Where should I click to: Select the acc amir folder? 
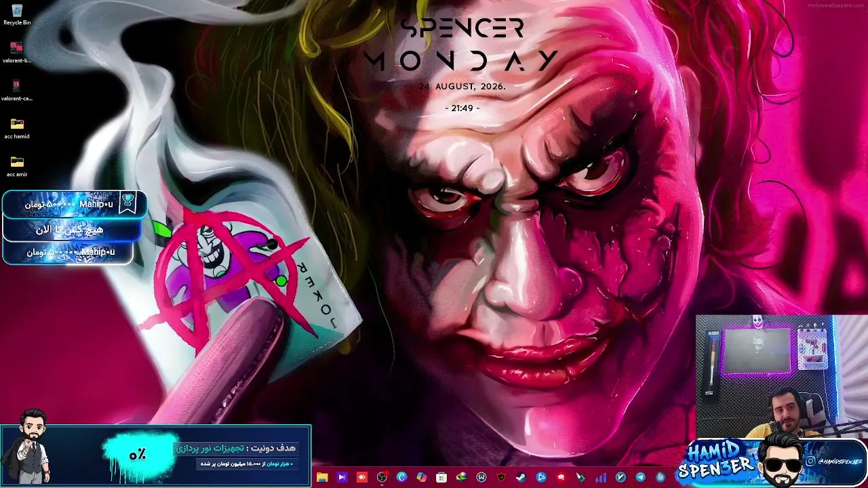tap(17, 165)
